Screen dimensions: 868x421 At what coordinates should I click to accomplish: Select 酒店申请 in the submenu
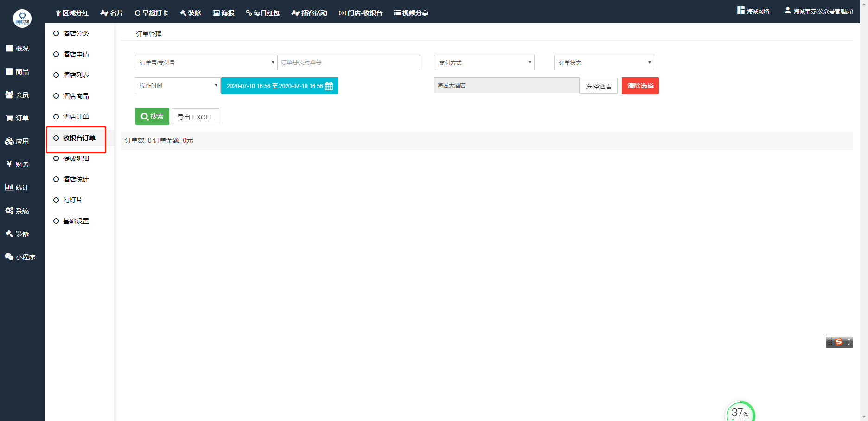pyautogui.click(x=76, y=54)
